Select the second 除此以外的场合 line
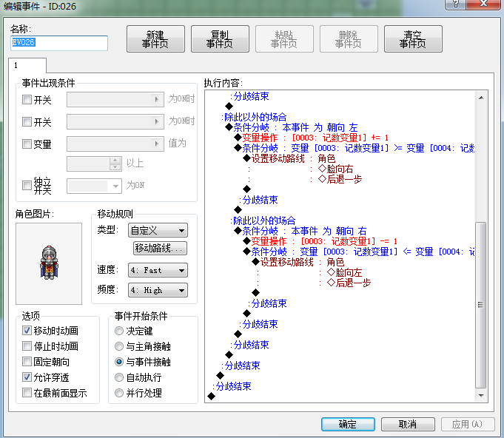 point(264,220)
